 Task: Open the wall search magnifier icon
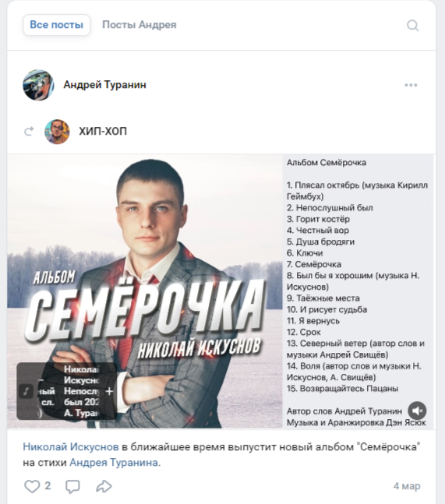click(x=412, y=25)
